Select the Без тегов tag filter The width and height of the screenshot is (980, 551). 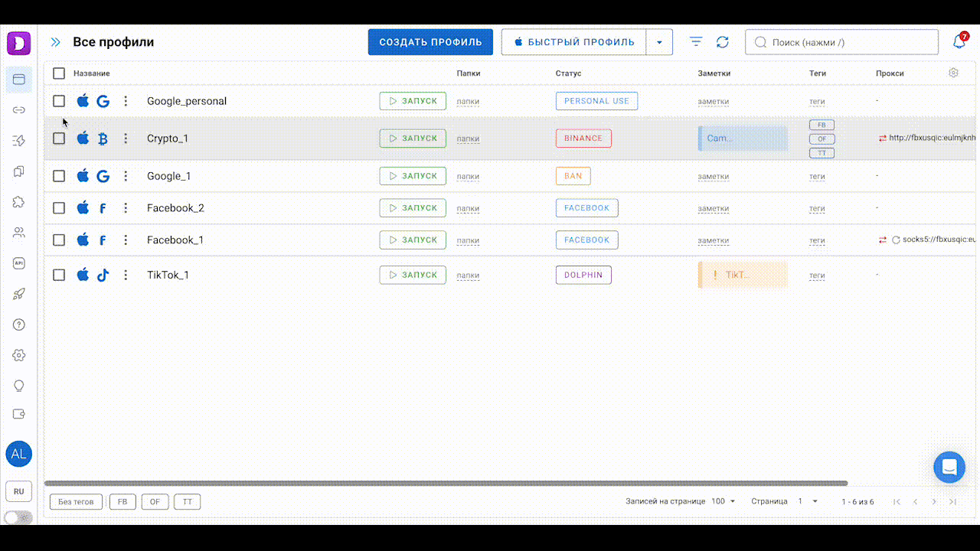click(x=76, y=502)
